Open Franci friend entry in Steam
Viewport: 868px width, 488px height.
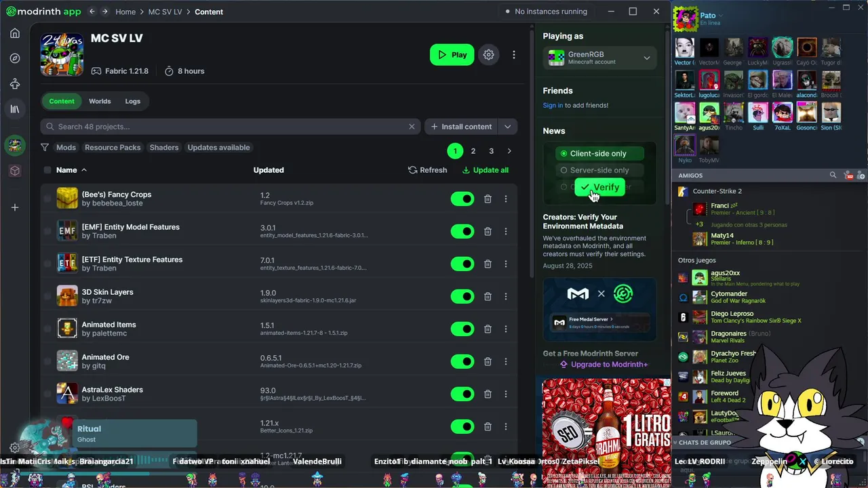click(x=732, y=209)
